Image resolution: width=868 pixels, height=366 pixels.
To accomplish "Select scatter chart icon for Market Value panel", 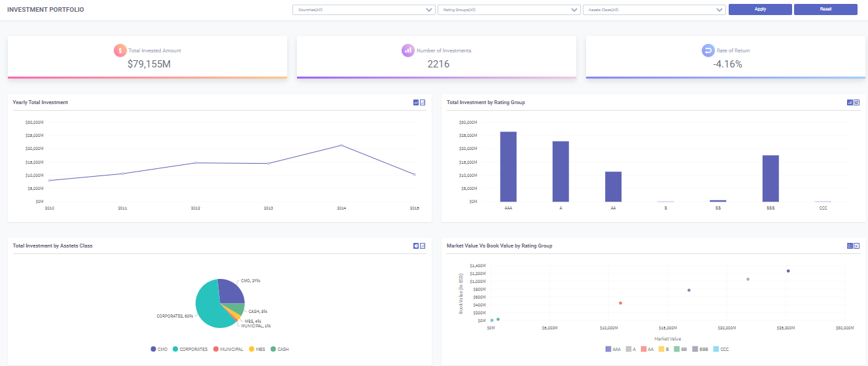I will (850, 246).
